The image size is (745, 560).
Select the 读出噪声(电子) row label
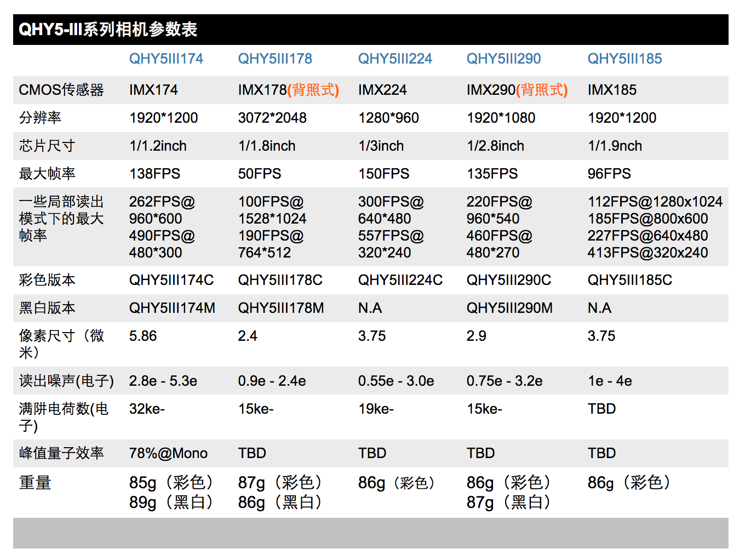[x=66, y=381]
